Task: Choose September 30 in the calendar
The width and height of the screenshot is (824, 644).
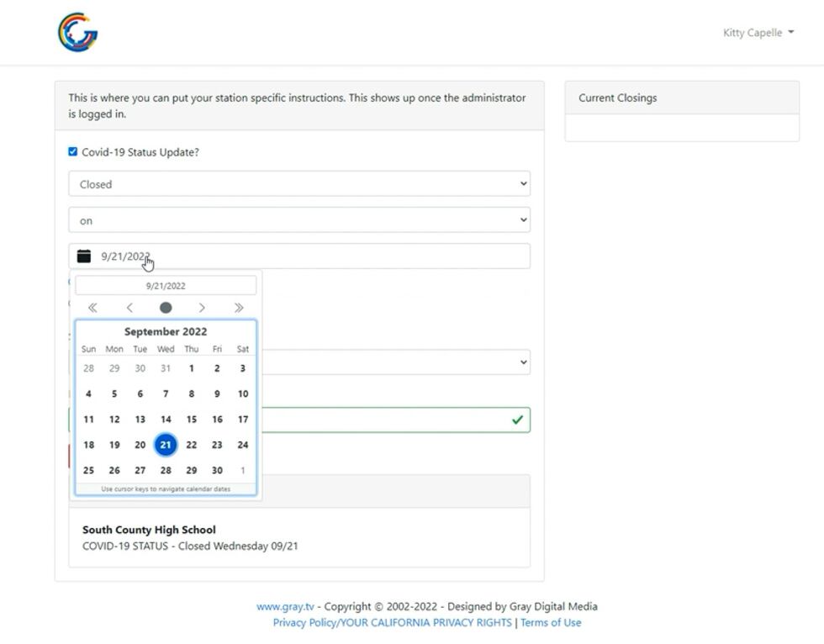Action: click(x=217, y=471)
